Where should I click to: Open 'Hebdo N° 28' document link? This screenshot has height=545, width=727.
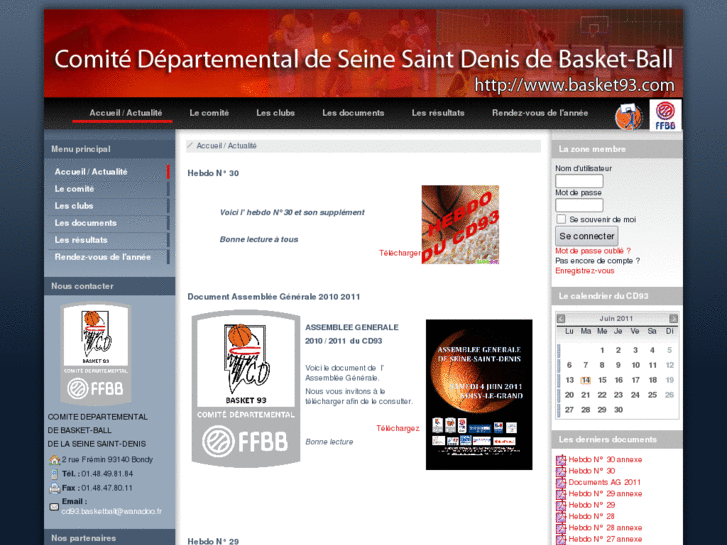[x=592, y=516]
